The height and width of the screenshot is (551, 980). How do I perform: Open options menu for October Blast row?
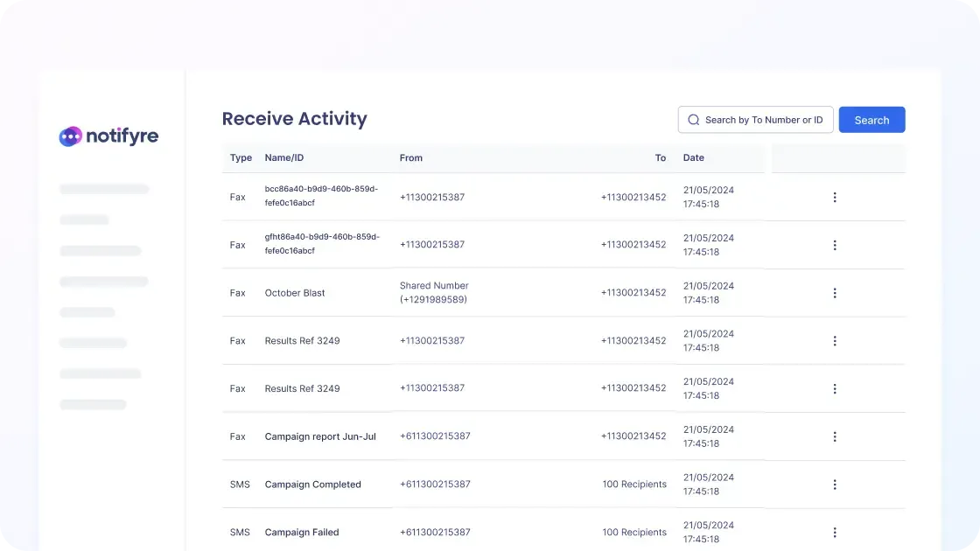pyautogui.click(x=835, y=293)
